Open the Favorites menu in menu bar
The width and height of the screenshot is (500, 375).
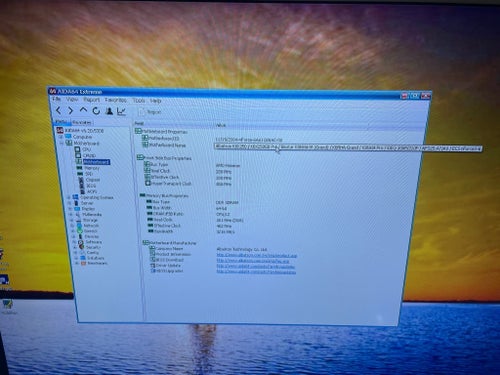coord(115,100)
